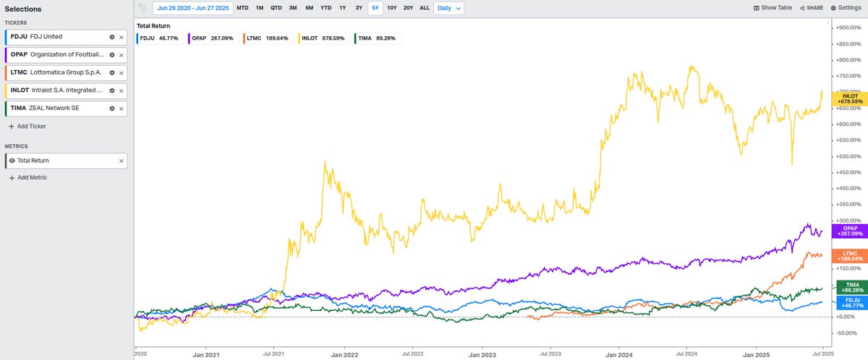The height and width of the screenshot is (360, 868).
Task: Select OPAP Organization of Football ticker row
Action: click(x=66, y=54)
